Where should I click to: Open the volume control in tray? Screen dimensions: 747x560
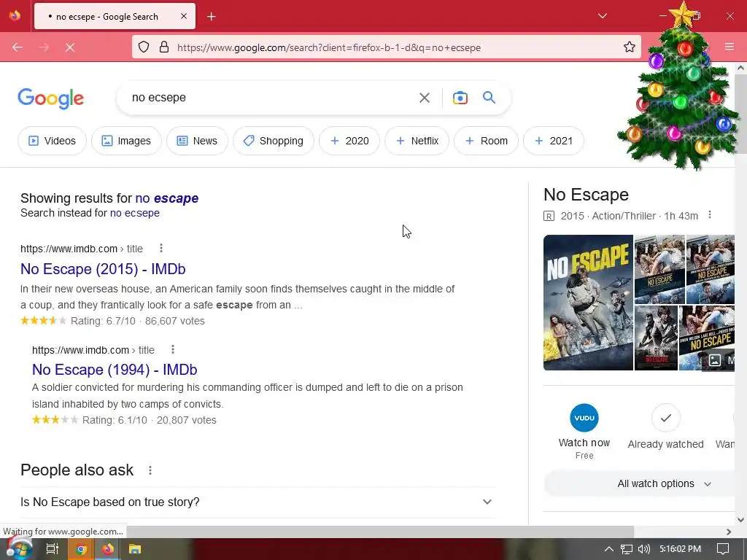pos(643,549)
